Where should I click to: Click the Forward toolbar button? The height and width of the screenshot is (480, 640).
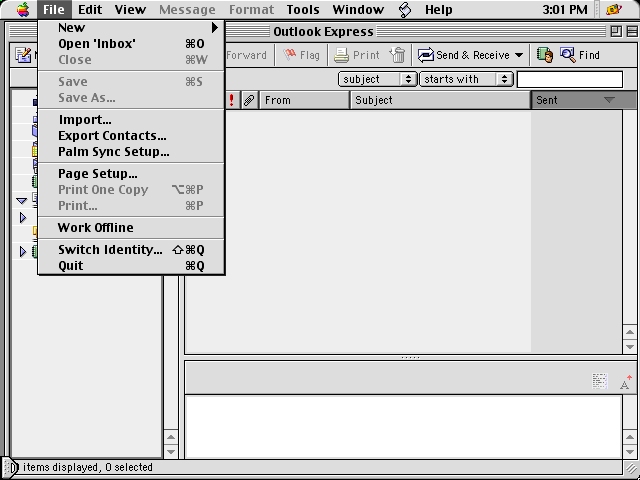click(246, 55)
